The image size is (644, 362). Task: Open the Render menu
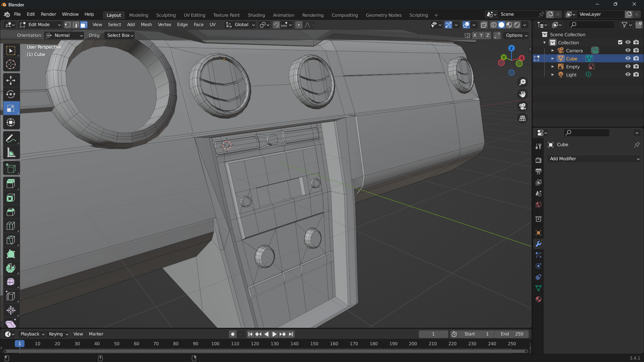coord(48,14)
